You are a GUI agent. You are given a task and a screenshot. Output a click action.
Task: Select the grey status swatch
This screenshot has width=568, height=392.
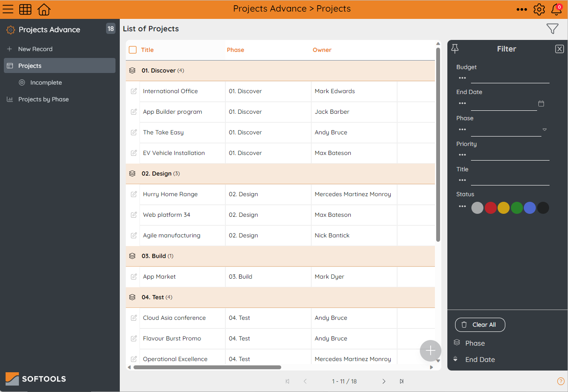[477, 208]
